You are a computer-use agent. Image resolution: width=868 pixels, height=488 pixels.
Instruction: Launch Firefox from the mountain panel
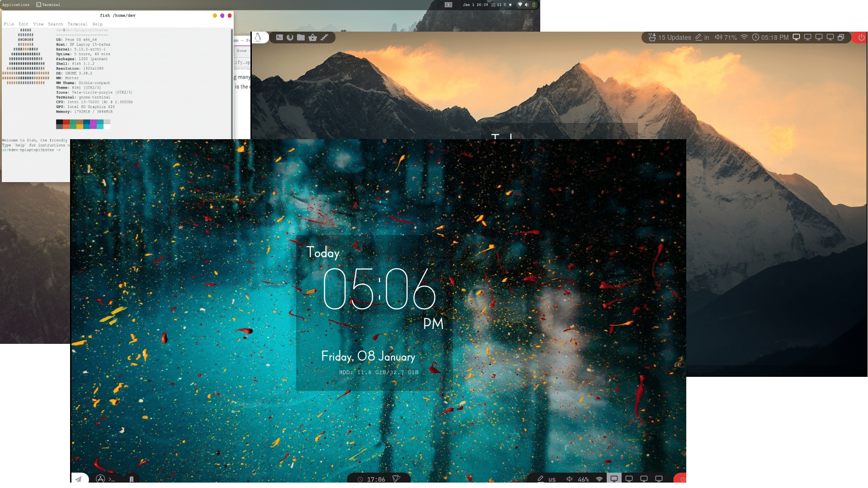290,38
